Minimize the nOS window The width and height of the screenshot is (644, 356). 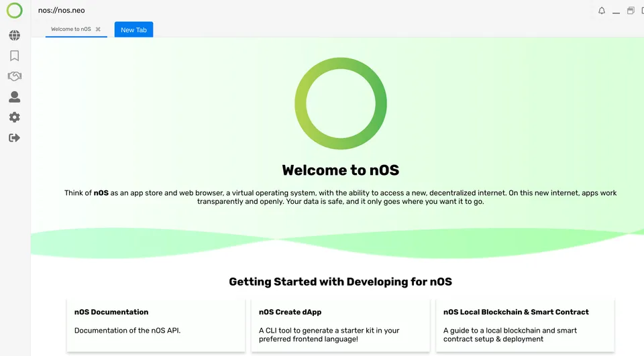point(616,13)
